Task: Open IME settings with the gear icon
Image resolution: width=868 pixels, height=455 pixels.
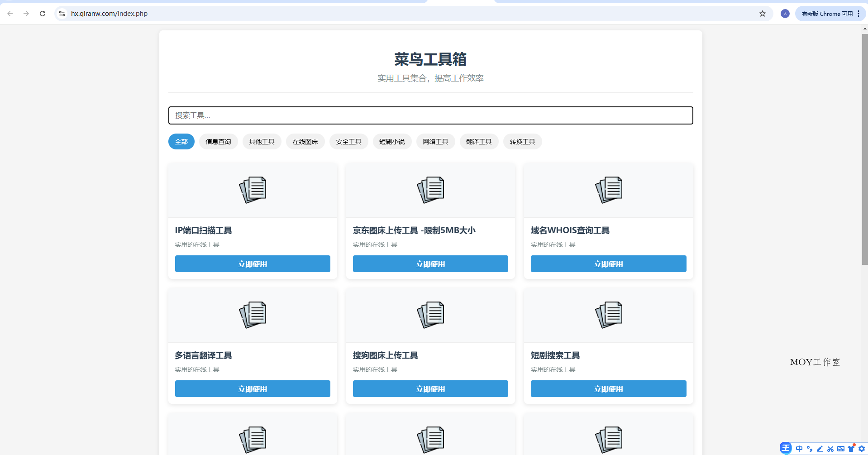Action: coord(861,449)
